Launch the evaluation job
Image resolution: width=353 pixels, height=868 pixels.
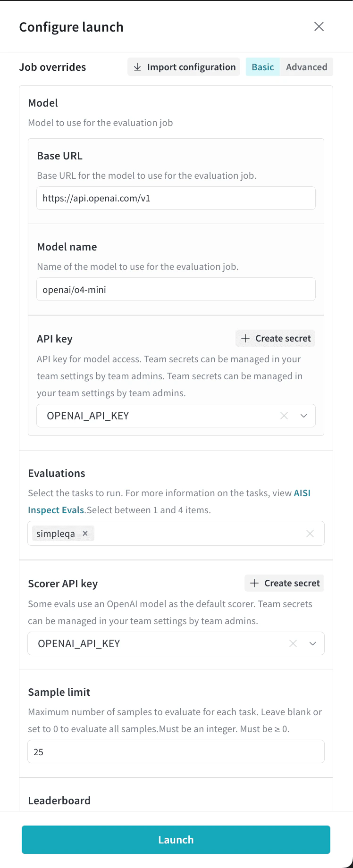point(176,840)
